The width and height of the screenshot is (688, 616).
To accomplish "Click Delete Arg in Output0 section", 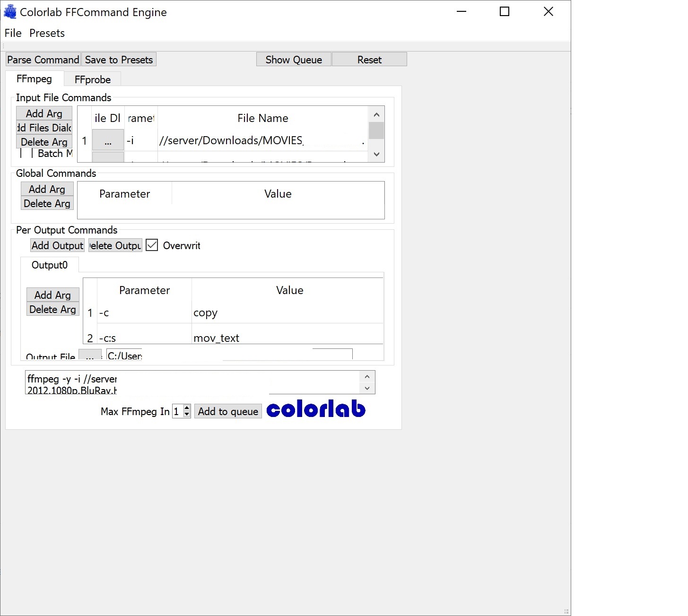I will (x=52, y=309).
